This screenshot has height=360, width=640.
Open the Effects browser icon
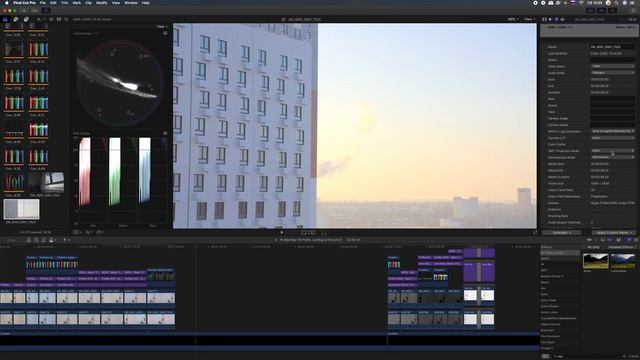coord(629,240)
